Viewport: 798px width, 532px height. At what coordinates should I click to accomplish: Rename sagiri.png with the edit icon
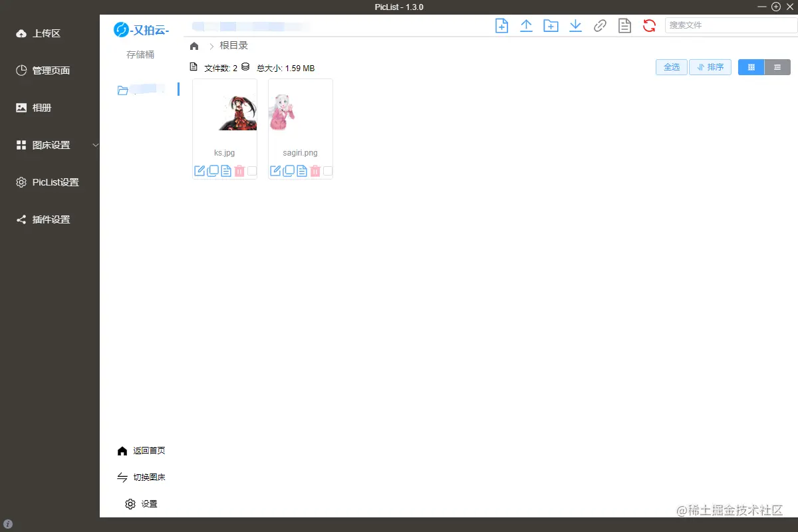[275, 171]
